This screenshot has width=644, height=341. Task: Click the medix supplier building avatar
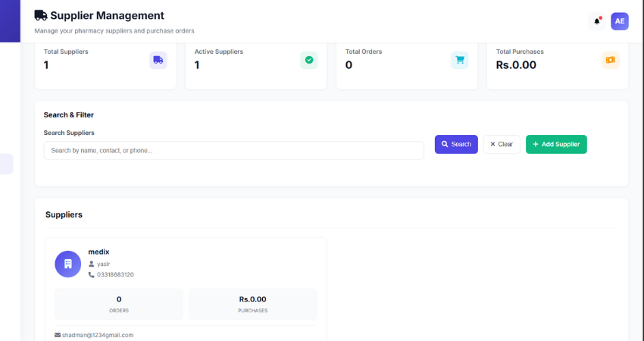[x=67, y=264]
